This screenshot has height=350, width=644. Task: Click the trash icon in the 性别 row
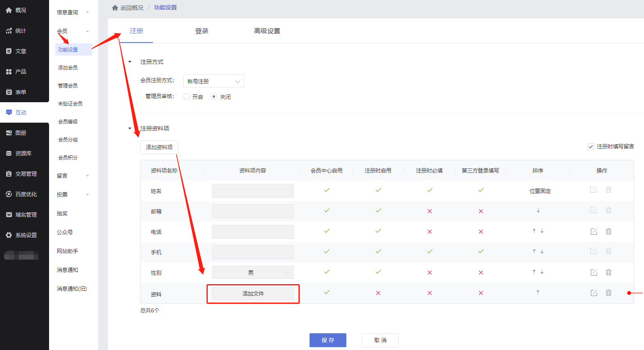pyautogui.click(x=608, y=272)
